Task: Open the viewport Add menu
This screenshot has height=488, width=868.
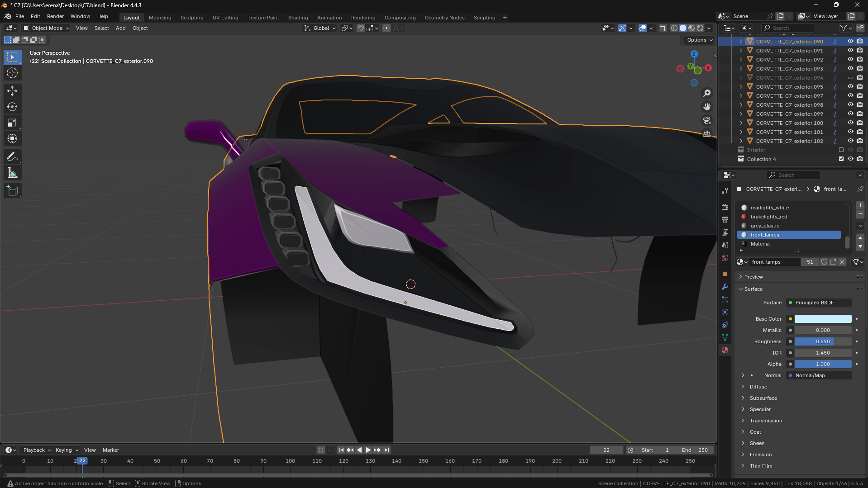Action: [120, 28]
